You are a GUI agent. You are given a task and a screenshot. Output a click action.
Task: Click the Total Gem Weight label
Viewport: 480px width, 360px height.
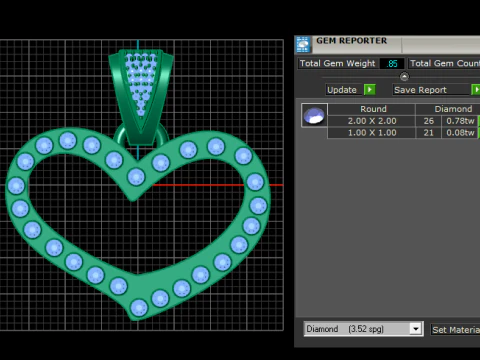pyautogui.click(x=337, y=63)
